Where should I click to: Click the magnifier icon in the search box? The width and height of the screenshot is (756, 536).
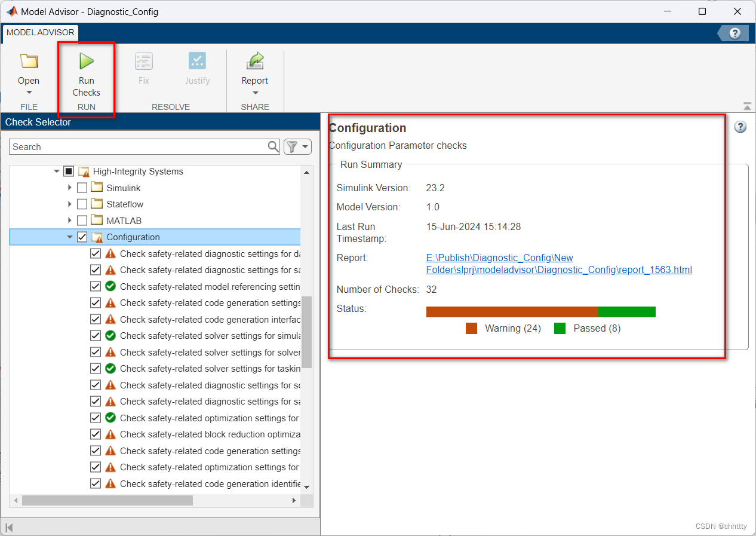pos(273,146)
